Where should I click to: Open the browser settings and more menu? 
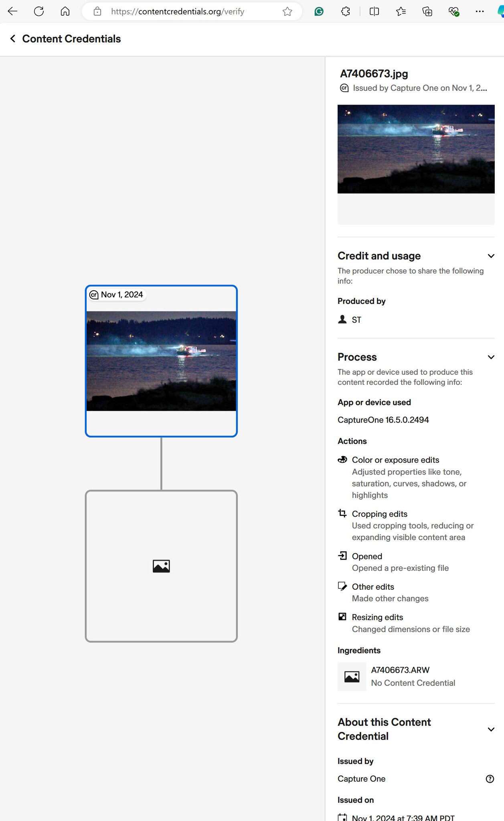click(x=480, y=12)
